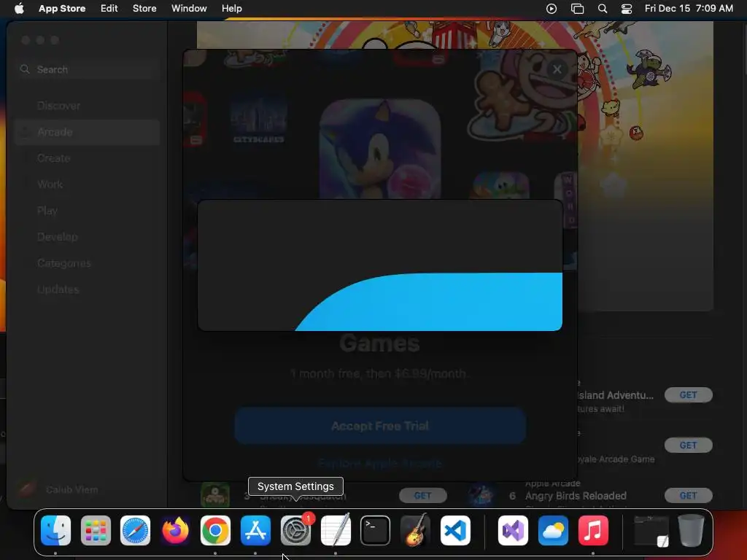
Task: Click the Sneaky Sasquatch app icon
Action: tap(215, 495)
